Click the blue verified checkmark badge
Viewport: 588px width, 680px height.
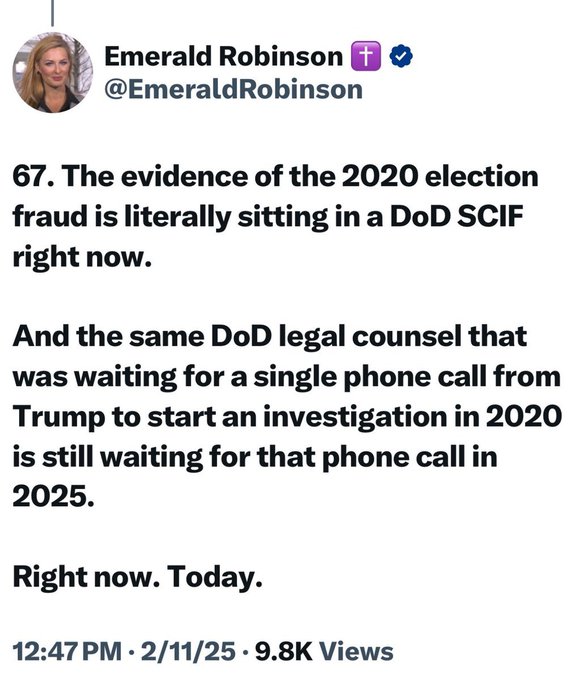[x=401, y=56]
